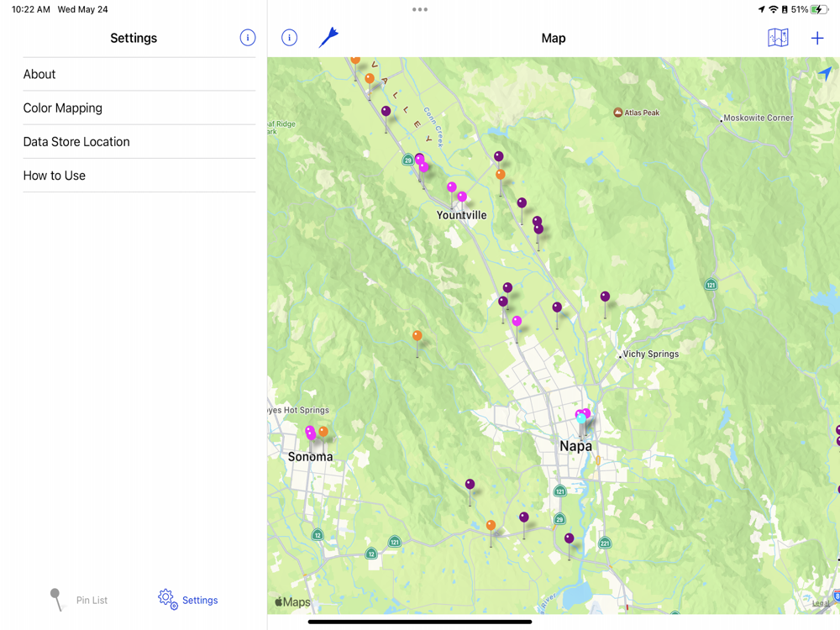Image resolution: width=840 pixels, height=630 pixels.
Task: Tap the Atlas Peak landmark marker
Action: (617, 113)
